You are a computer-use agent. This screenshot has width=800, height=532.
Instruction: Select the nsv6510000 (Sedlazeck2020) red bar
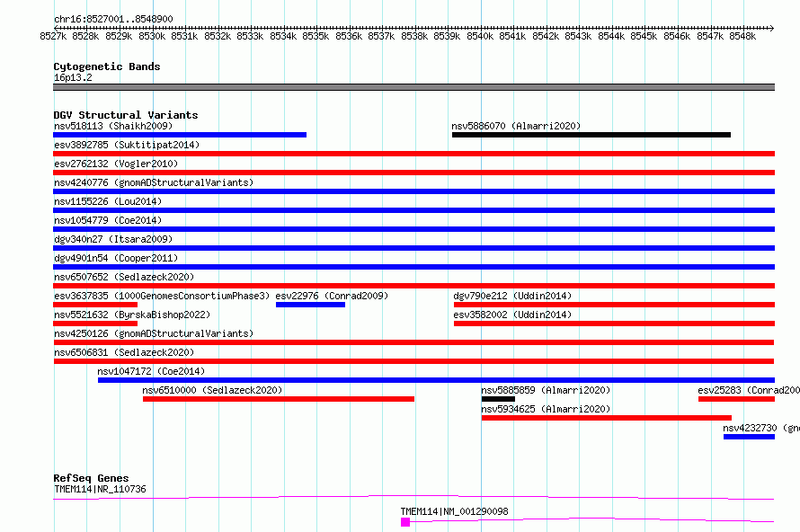coord(279,399)
